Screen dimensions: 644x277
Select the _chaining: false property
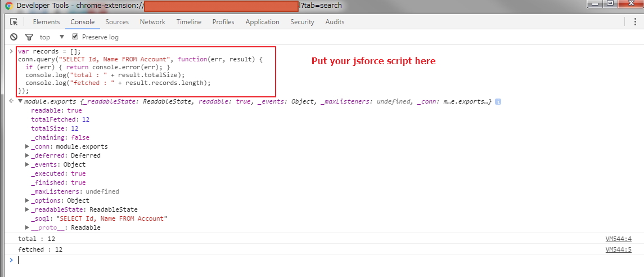[x=60, y=138]
